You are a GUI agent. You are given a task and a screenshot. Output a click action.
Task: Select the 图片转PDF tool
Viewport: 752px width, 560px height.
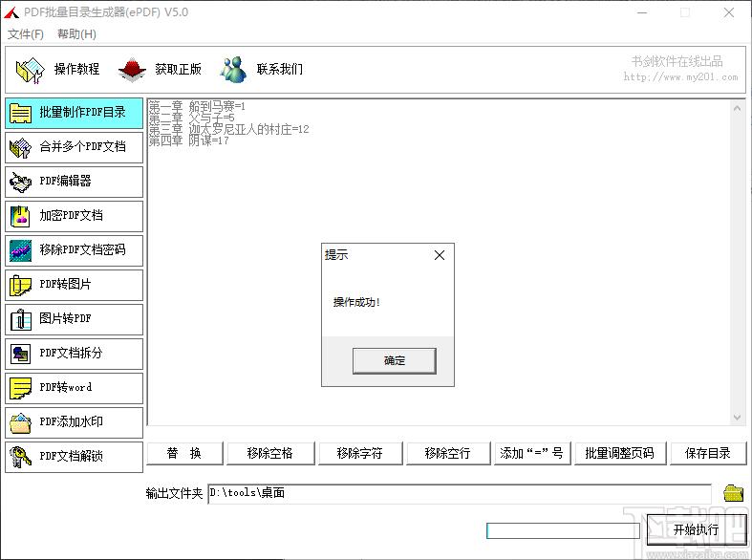pyautogui.click(x=74, y=319)
